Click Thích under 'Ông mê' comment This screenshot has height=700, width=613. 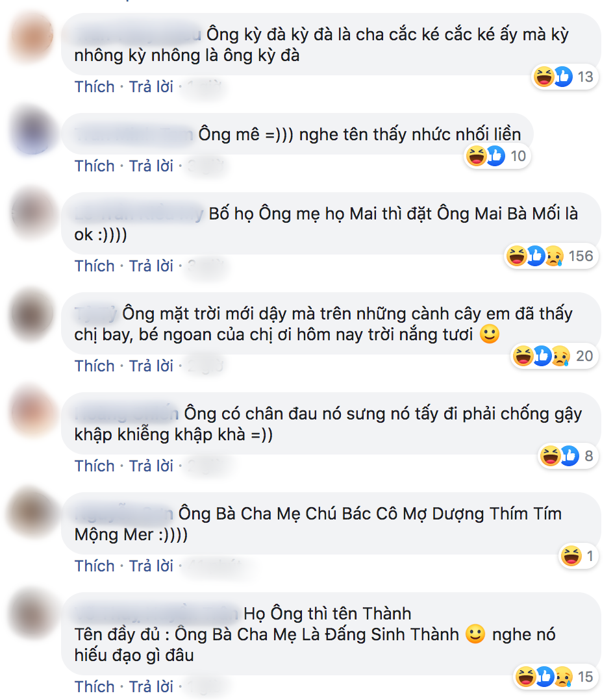pos(94,166)
